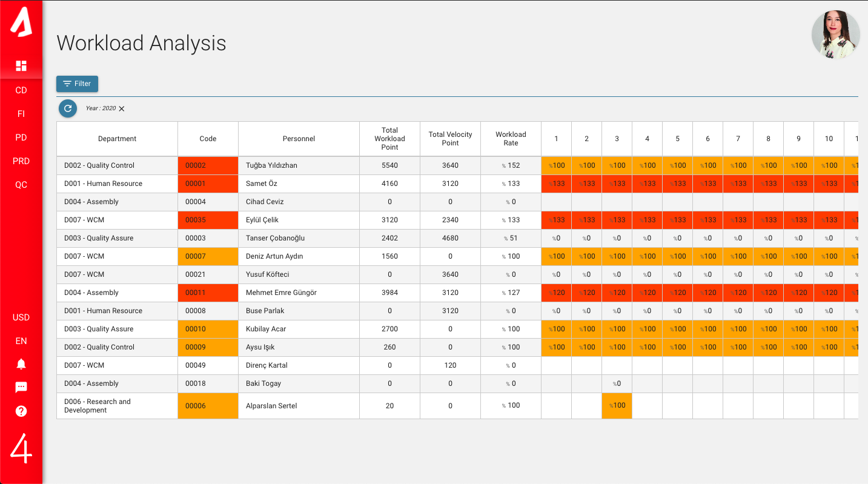Open the dashboard grid icon in sidebar

point(21,65)
